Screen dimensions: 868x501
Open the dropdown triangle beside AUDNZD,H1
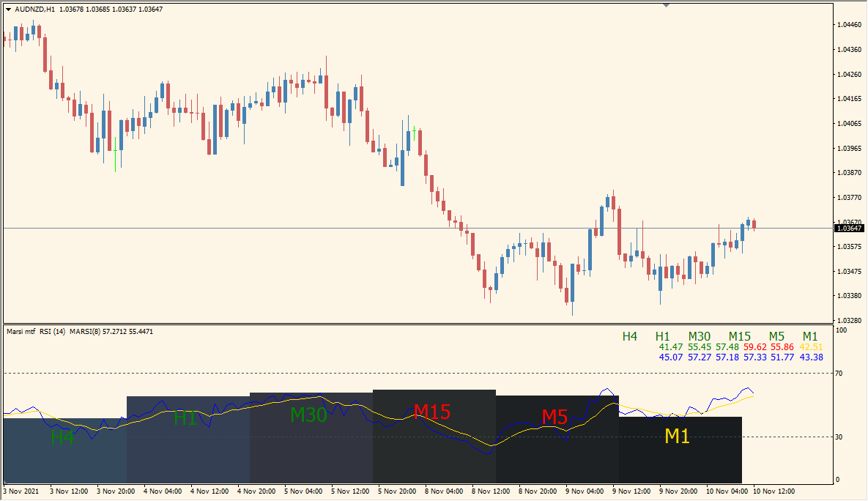point(8,10)
